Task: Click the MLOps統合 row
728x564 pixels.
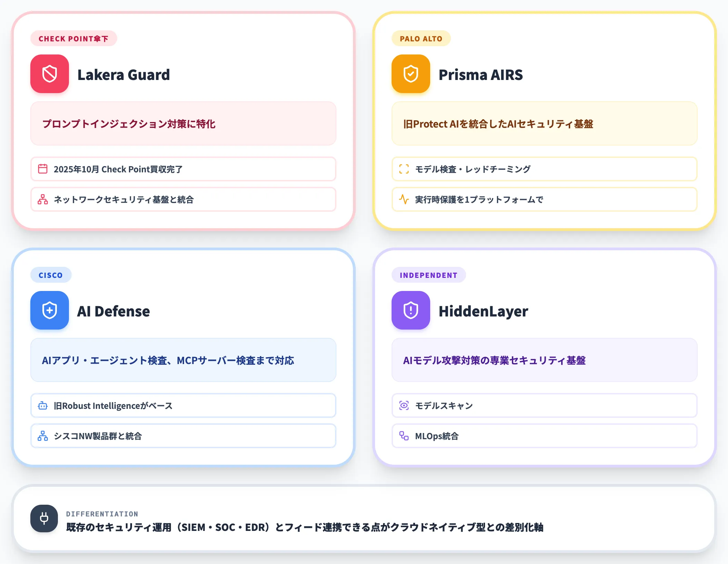Action: coord(545,436)
